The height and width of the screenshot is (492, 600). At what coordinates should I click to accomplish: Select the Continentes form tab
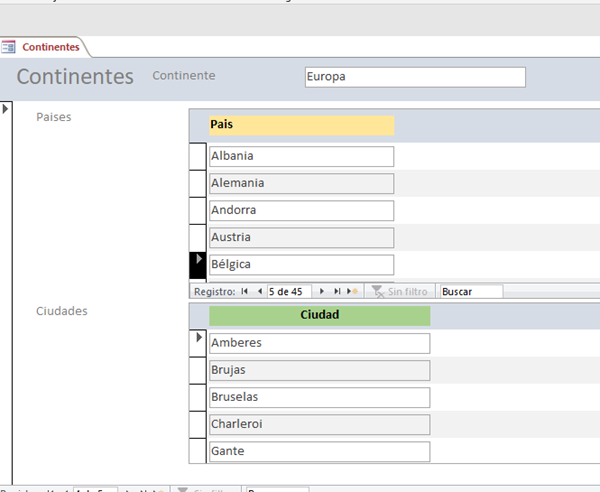point(45,47)
